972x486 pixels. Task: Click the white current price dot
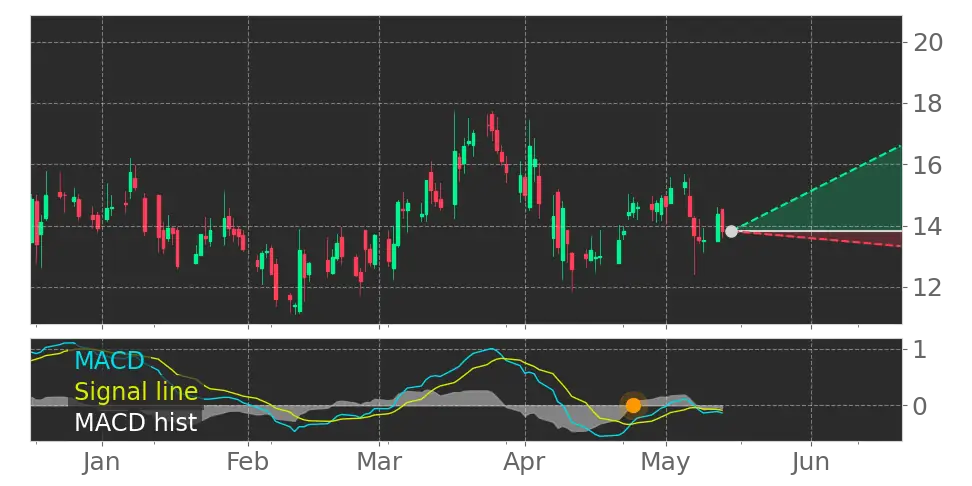tap(731, 231)
